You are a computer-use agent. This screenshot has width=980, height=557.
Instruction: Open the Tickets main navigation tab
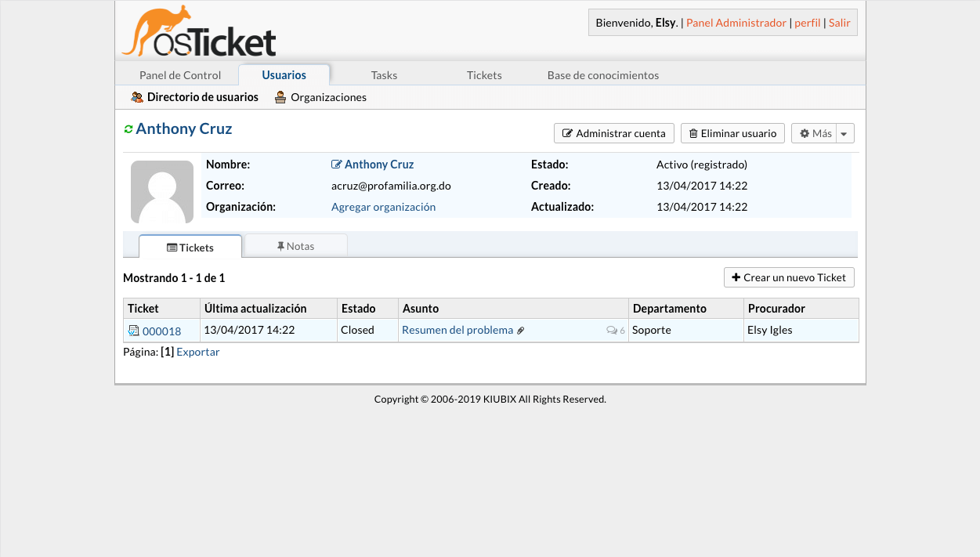coord(484,75)
